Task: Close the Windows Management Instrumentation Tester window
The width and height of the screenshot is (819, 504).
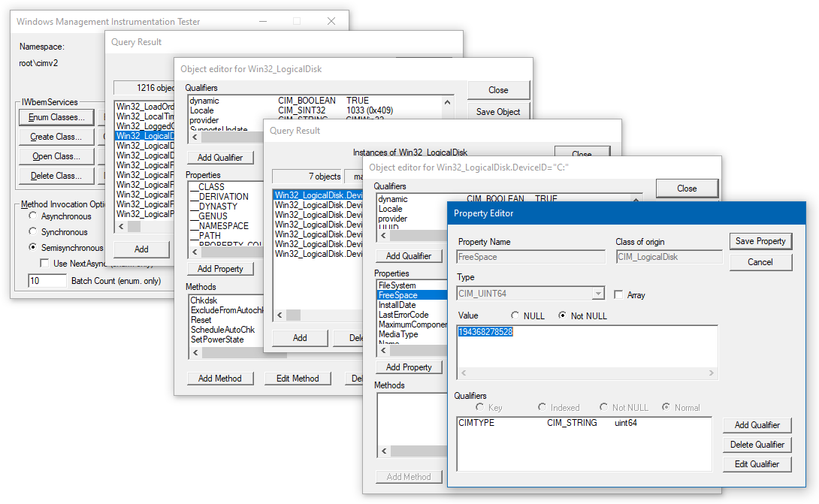Action: [x=331, y=22]
